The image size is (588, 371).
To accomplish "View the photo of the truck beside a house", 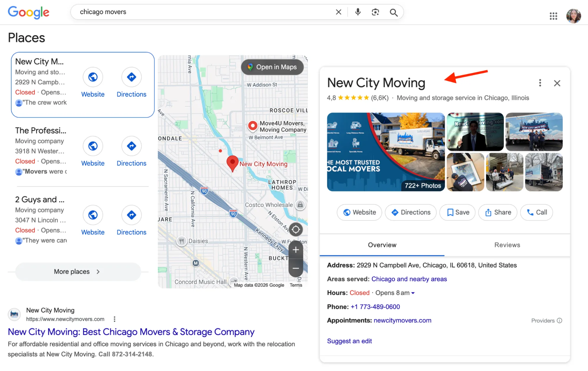I will coord(544,172).
